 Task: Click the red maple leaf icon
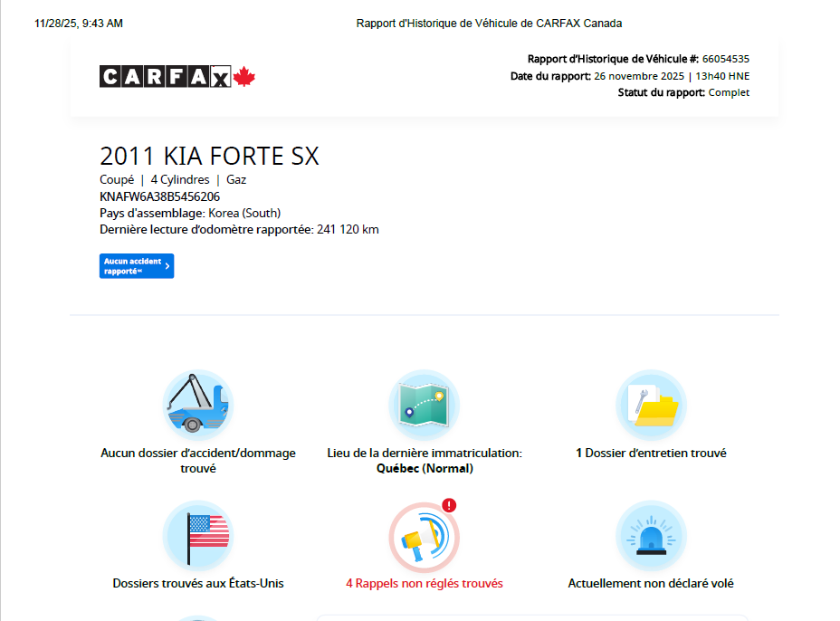pyautogui.click(x=244, y=77)
